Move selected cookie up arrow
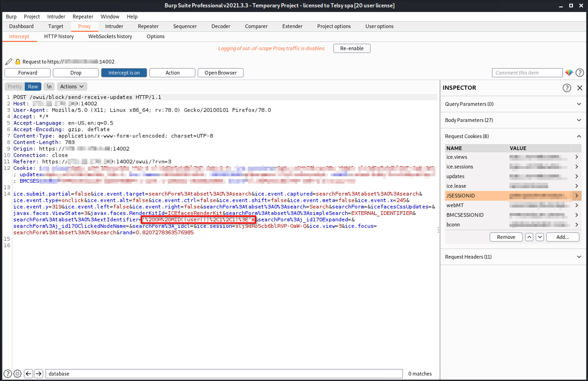This screenshot has width=588, height=381. 529,237
